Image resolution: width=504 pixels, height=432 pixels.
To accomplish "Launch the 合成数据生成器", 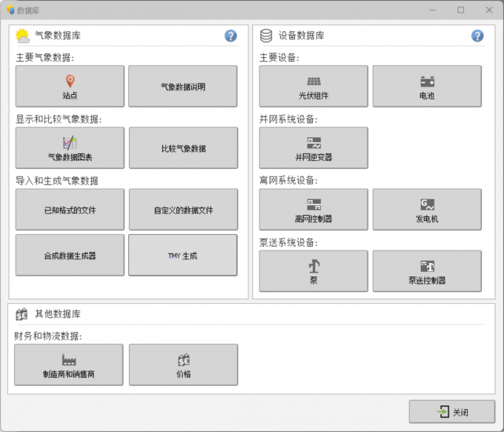I will [70, 256].
